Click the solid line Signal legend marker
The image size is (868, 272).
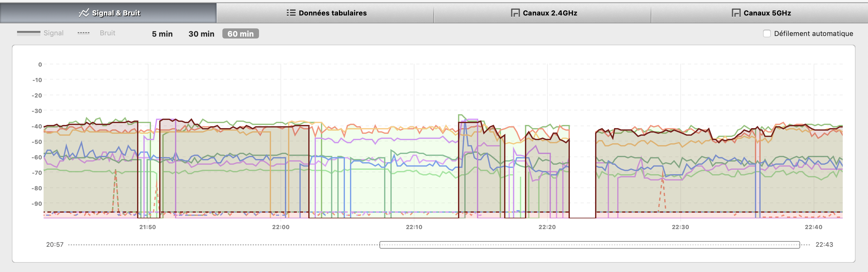[28, 33]
